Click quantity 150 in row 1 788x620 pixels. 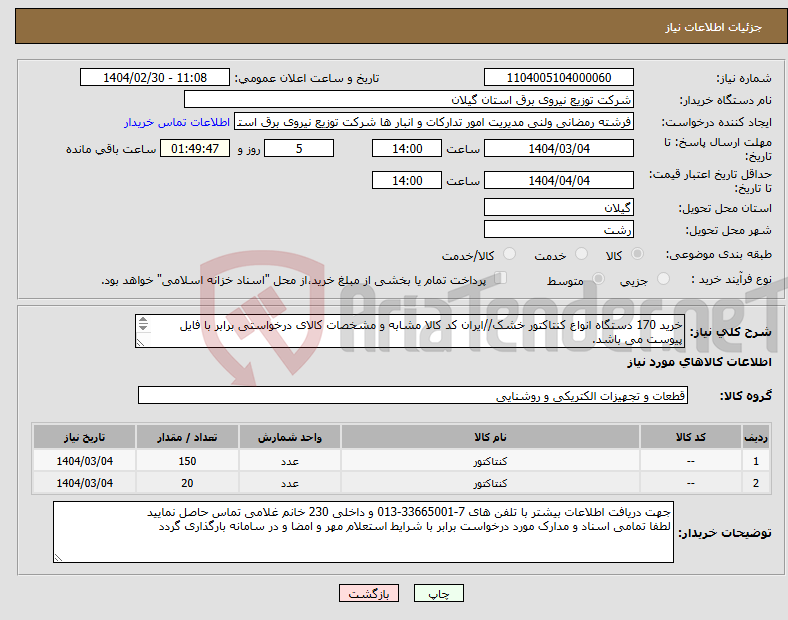pos(187,461)
